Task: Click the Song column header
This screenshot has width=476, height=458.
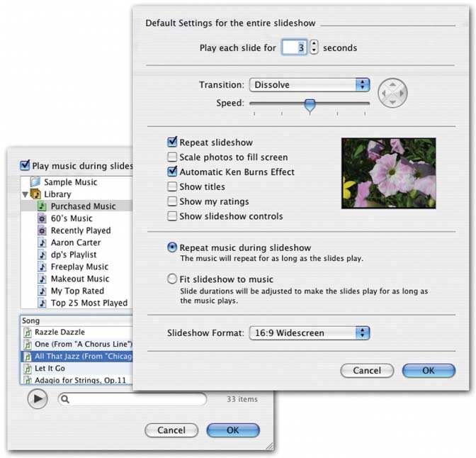Action: [76, 320]
